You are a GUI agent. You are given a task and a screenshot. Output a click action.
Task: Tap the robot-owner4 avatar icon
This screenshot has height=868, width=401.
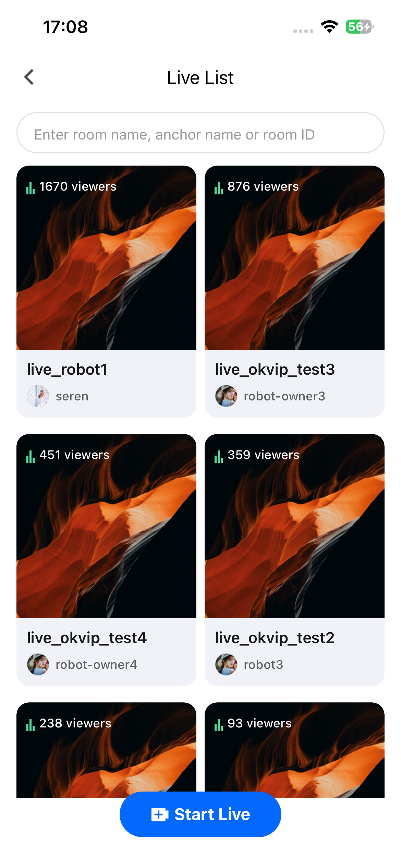tap(38, 664)
